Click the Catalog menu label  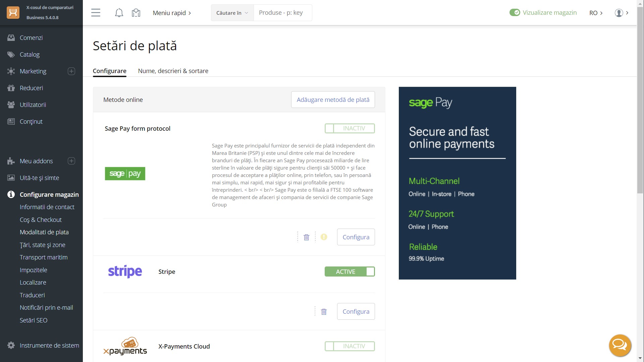point(30,54)
